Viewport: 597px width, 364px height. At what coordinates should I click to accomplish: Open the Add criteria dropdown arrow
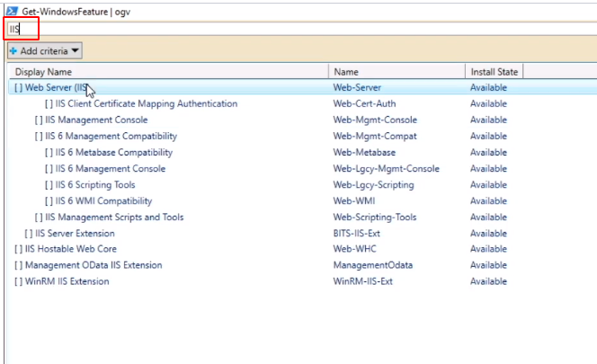click(75, 50)
